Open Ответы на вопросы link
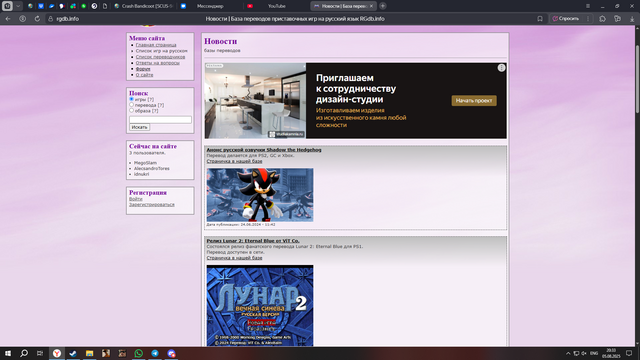 [158, 63]
